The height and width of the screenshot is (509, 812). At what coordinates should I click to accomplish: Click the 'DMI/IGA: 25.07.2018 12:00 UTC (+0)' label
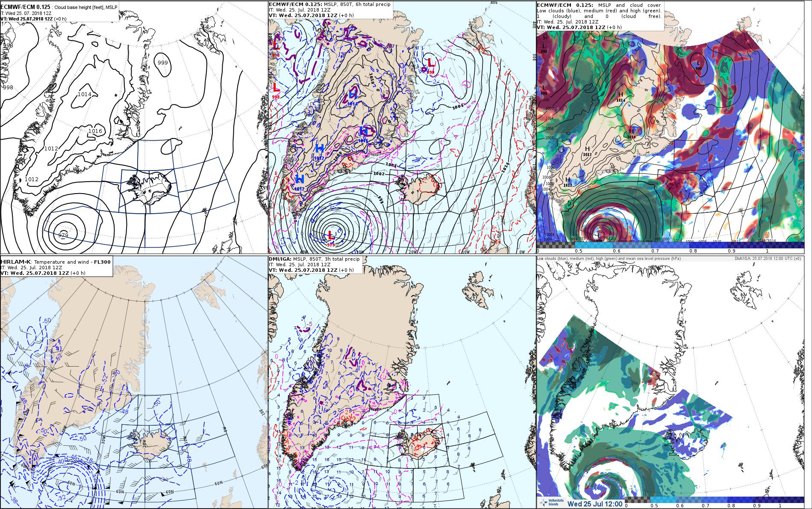coord(768,258)
